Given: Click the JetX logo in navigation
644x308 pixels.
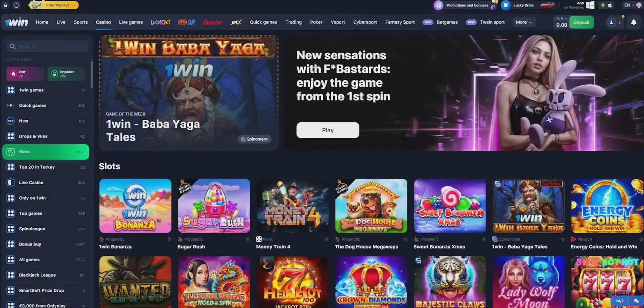Looking at the screenshot, I should (236, 22).
